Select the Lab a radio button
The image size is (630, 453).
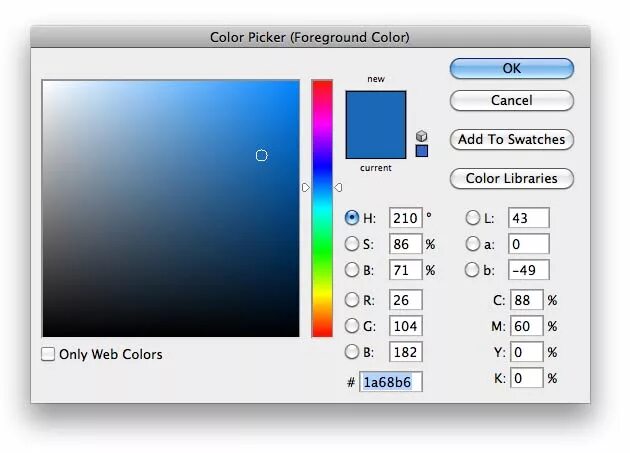(473, 244)
